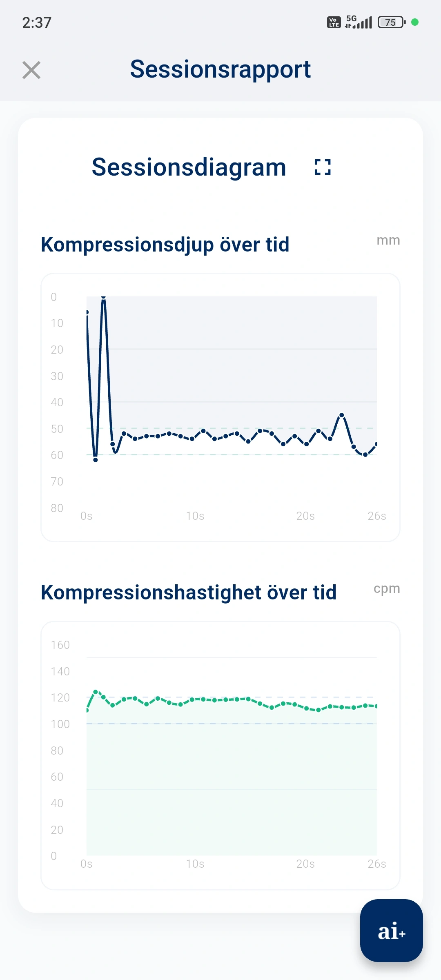This screenshot has width=441, height=980.
Task: Tap the 26s axis label on depth chart
Action: coord(377,516)
